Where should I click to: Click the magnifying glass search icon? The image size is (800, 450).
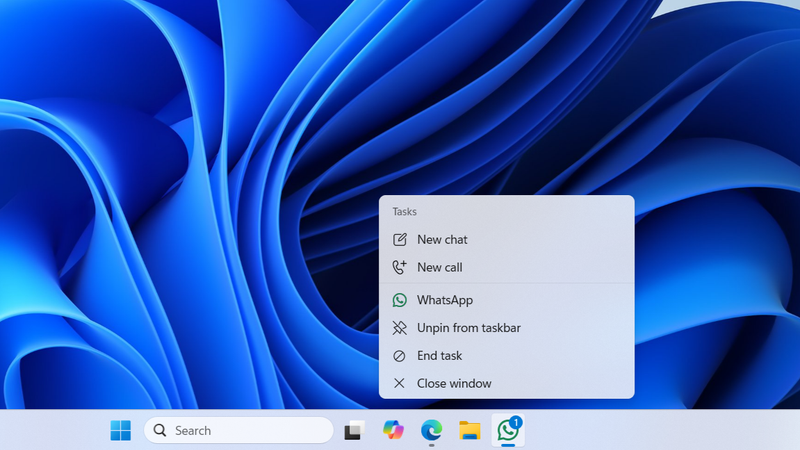160,430
